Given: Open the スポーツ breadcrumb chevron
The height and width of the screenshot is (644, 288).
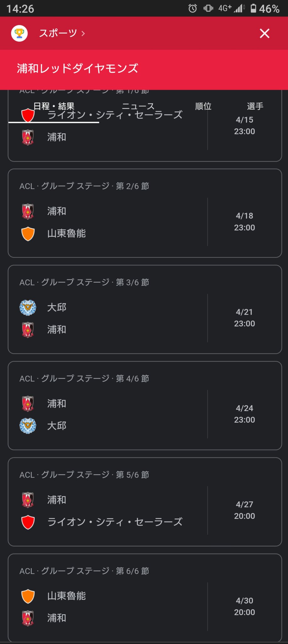Looking at the screenshot, I should coord(83,33).
